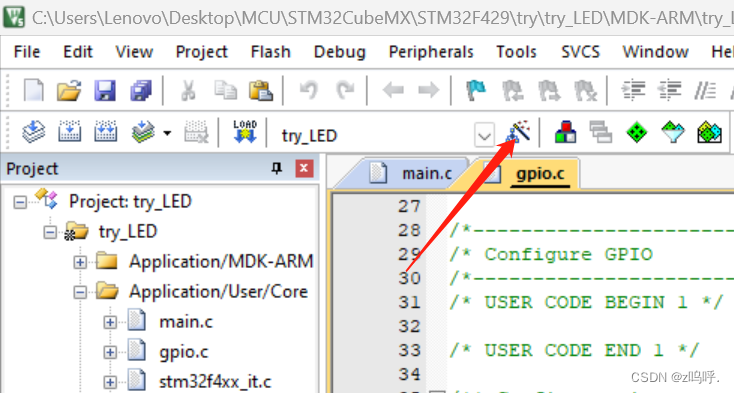
Task: Pin the Project panel
Action: pyautogui.click(x=277, y=168)
